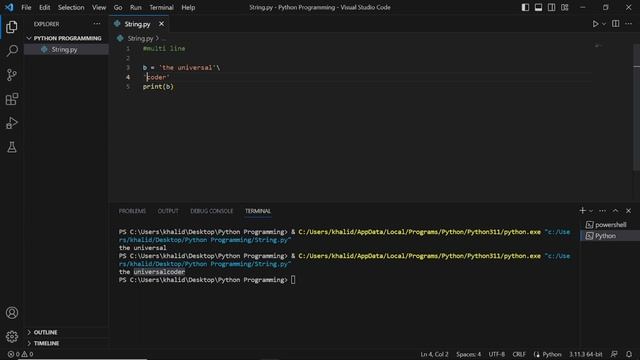The image size is (640, 360).
Task: Click the editor vertical scrollbar
Action: [637, 107]
